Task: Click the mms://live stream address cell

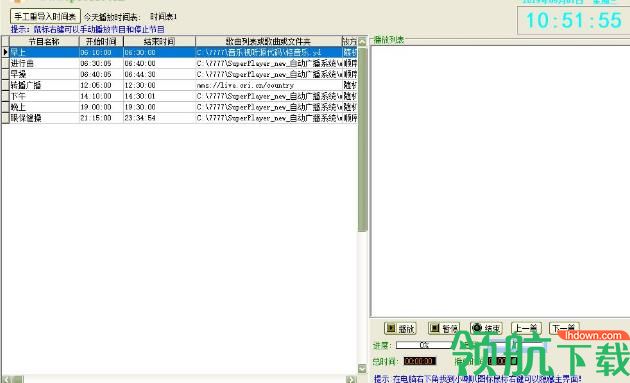Action: point(268,85)
